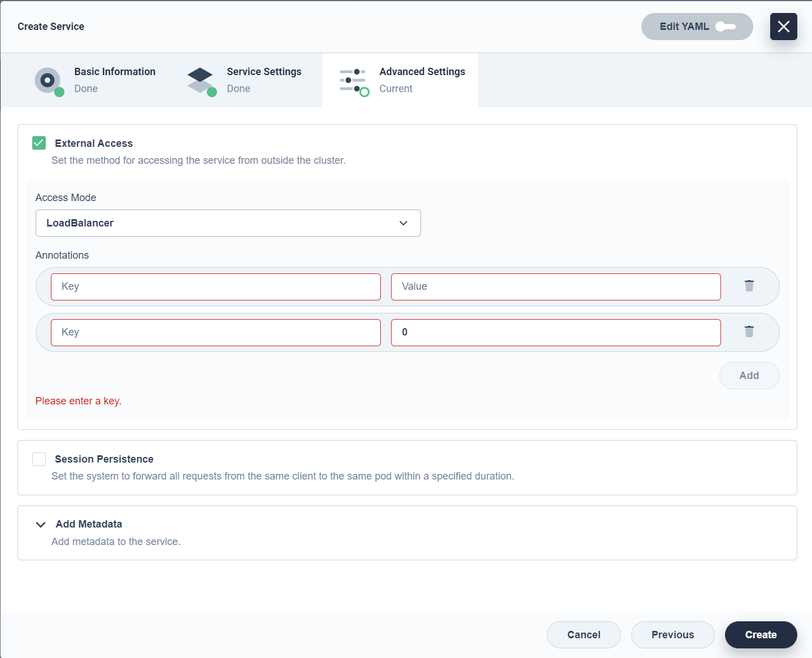
Task: Cancel service creation
Action: click(584, 634)
